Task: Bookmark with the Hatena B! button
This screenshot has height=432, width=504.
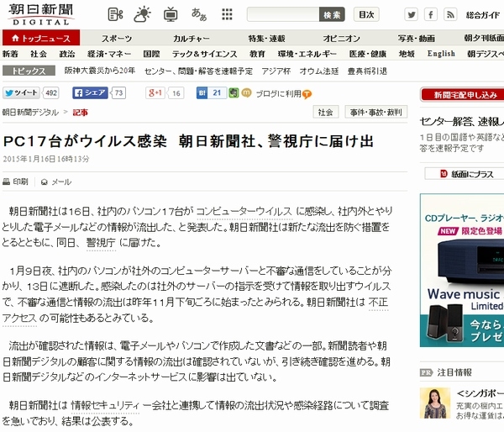Action: (x=202, y=93)
